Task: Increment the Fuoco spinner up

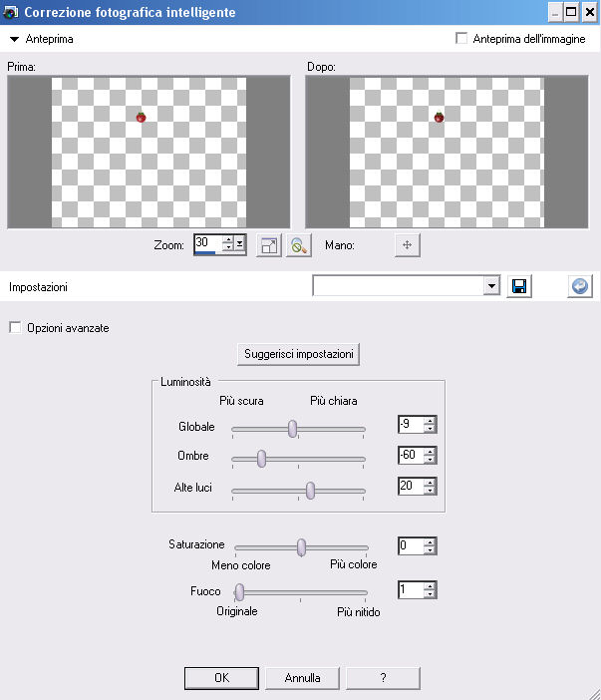Action: point(430,586)
